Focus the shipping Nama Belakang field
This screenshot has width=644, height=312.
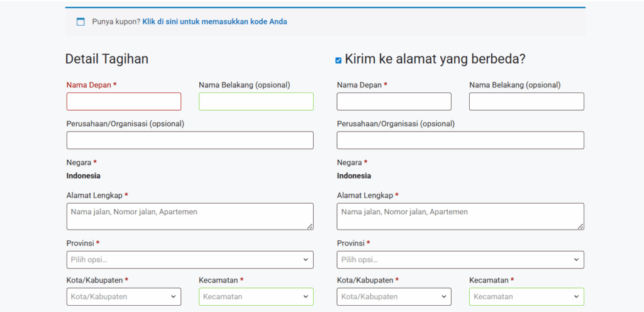pos(526,101)
